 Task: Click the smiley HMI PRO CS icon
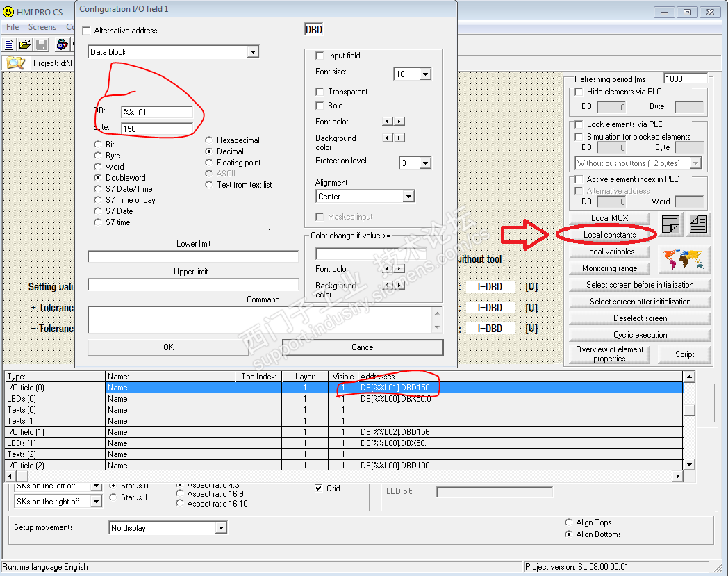8,12
